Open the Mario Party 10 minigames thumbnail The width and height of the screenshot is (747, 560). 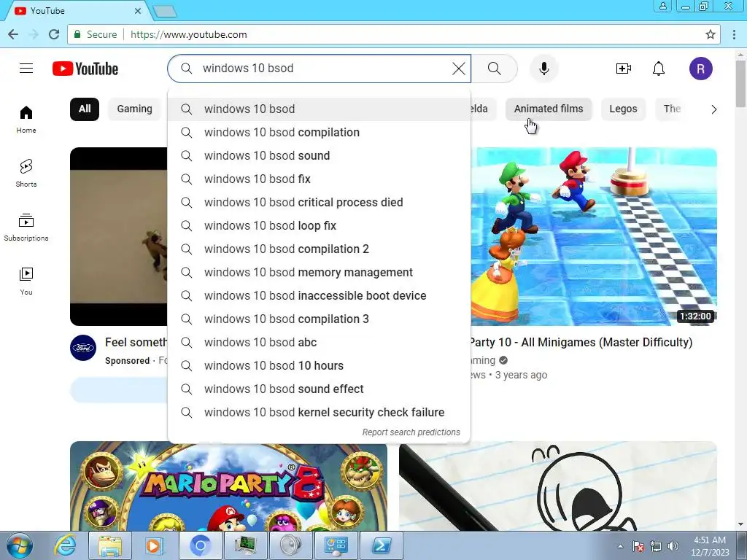594,237
